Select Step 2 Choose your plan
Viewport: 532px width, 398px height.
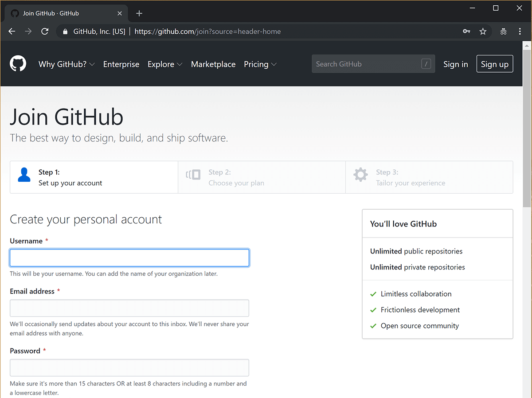(x=262, y=177)
